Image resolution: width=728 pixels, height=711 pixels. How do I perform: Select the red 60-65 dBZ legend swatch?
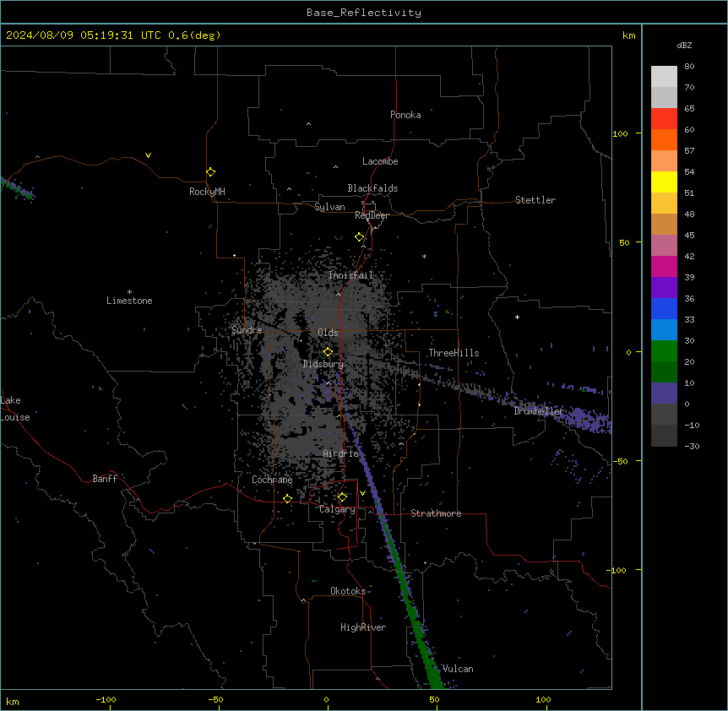(x=664, y=119)
